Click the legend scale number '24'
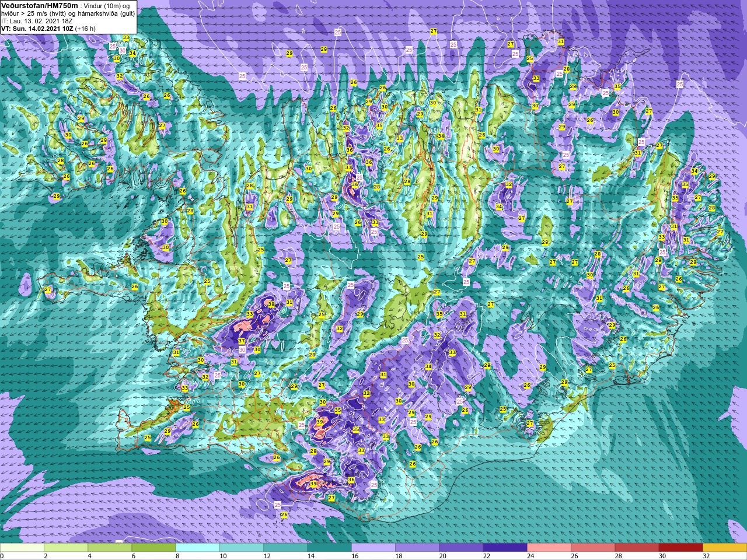This screenshot has width=747, height=560. (530, 556)
